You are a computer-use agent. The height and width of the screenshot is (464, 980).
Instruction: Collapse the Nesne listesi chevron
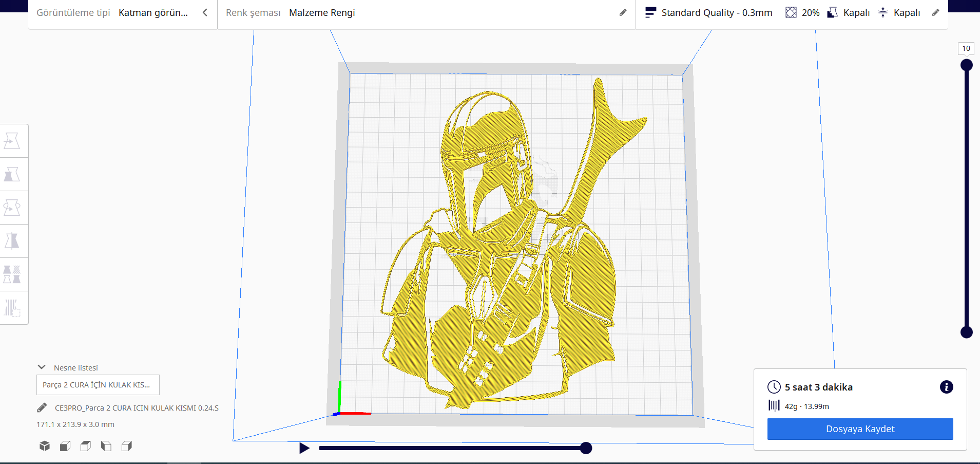(42, 367)
